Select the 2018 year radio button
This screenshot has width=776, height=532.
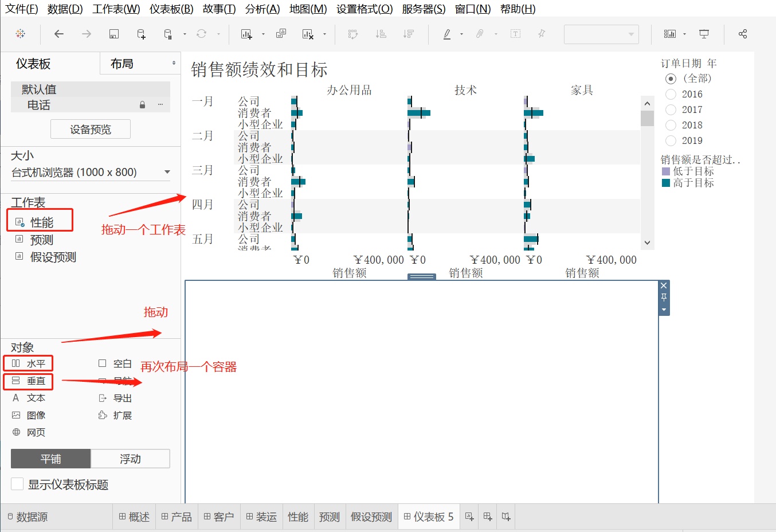[671, 125]
